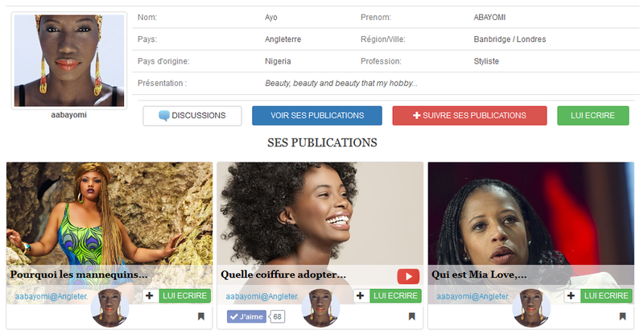
Task: Click VOIR SES PUBLICATIONS button
Action: (317, 116)
